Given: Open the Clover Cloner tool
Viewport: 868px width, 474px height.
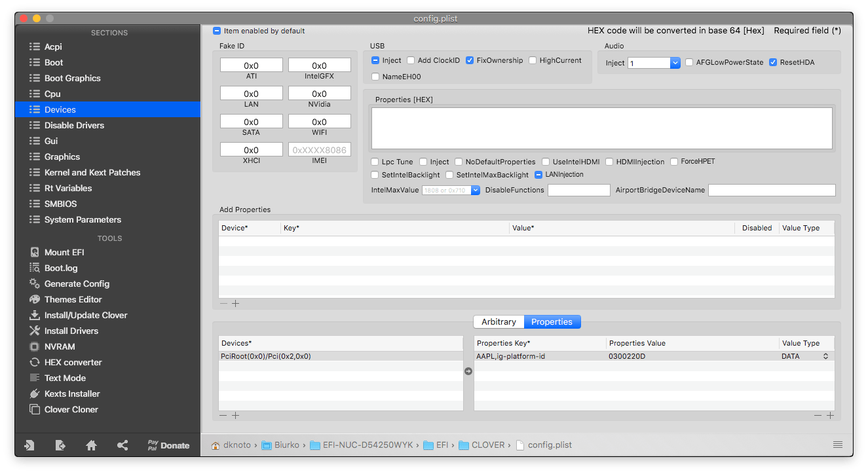Looking at the screenshot, I should click(x=71, y=409).
